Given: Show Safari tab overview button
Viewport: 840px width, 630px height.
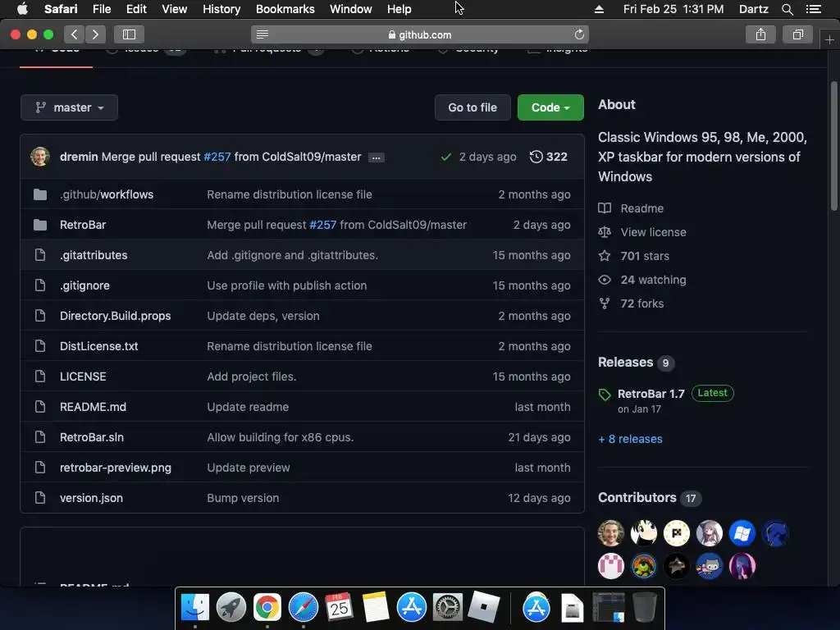Looking at the screenshot, I should 797,34.
